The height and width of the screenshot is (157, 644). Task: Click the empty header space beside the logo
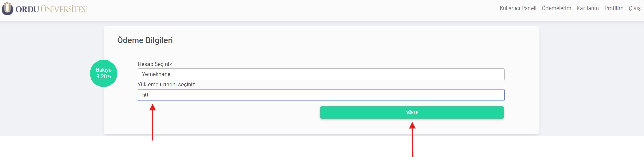pos(292,10)
